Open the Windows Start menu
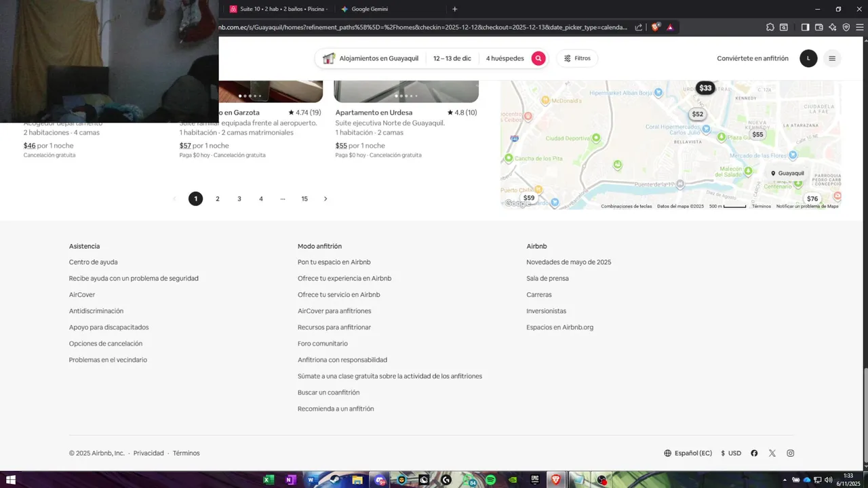Viewport: 868px width, 488px height. coord(11,480)
